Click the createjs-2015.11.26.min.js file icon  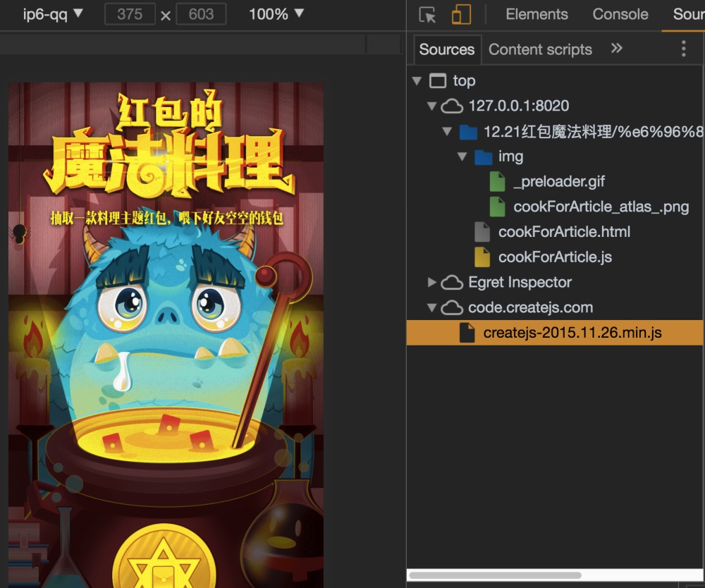[467, 332]
